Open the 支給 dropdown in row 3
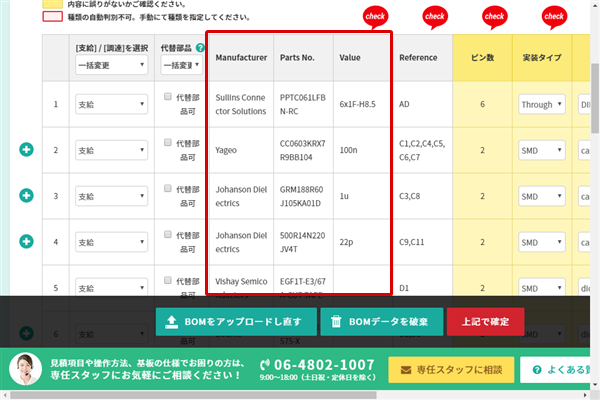600x400 pixels. click(x=111, y=196)
